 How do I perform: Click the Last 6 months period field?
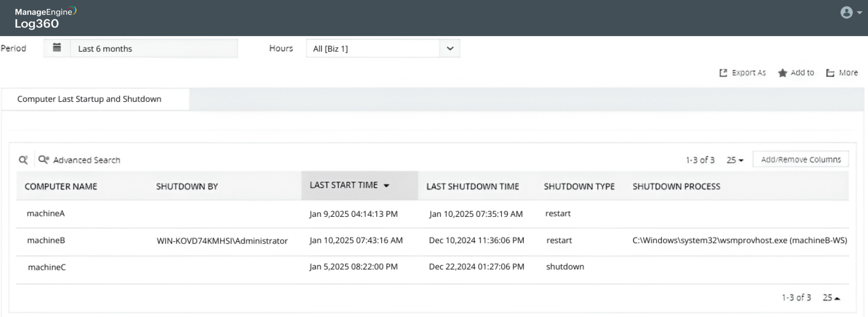(x=154, y=48)
